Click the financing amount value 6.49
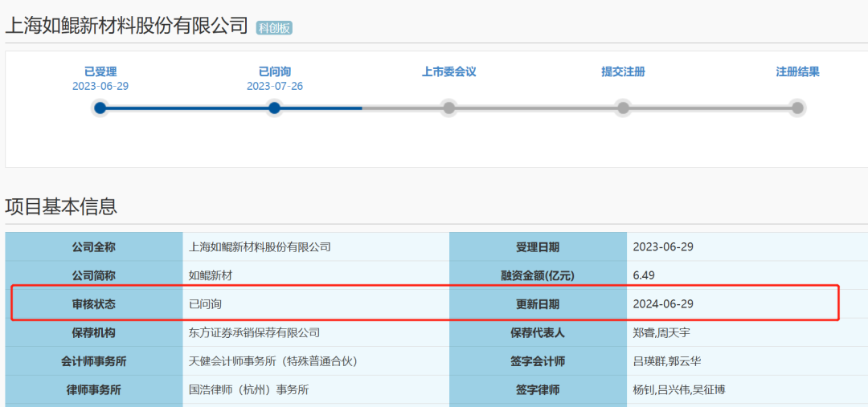Screen dimensions: 868x407 [644, 275]
